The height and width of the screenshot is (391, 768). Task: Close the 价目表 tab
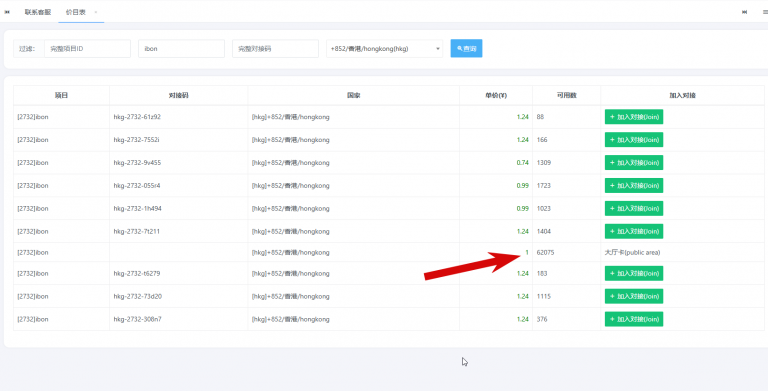point(96,12)
